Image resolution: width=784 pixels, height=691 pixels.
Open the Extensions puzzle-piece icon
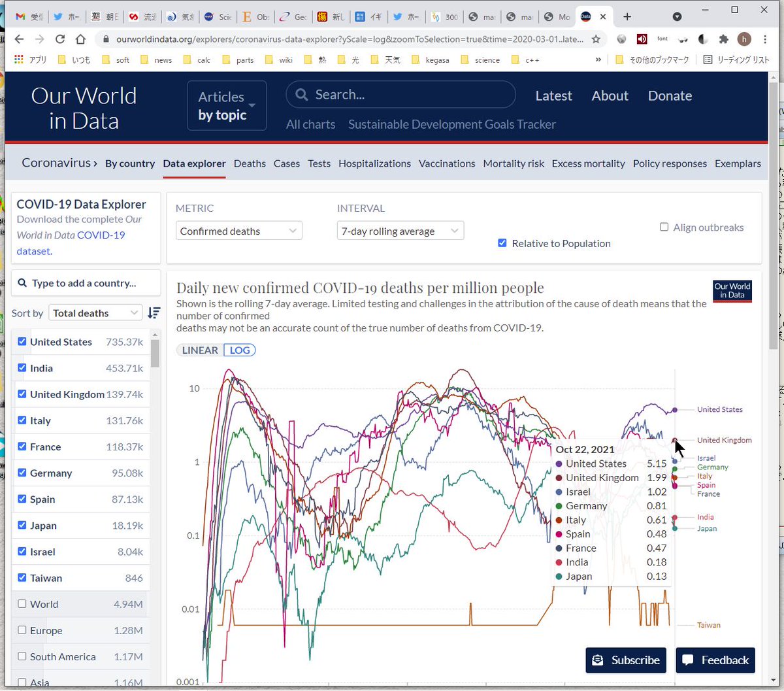point(724,39)
